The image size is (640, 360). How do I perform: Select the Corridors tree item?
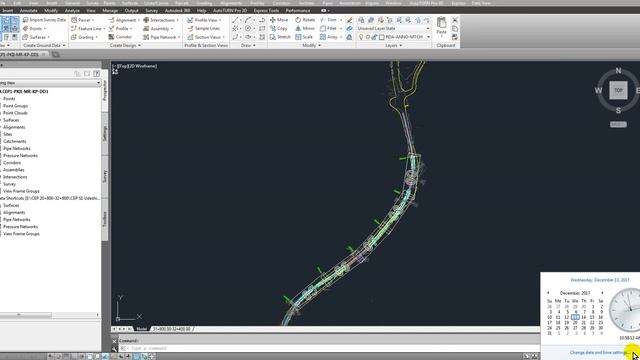tap(12, 162)
